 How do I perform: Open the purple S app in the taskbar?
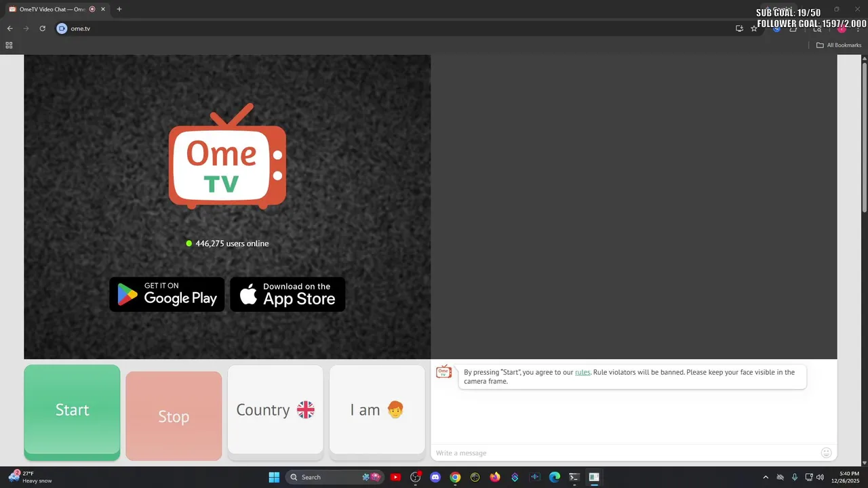pyautogui.click(x=515, y=477)
